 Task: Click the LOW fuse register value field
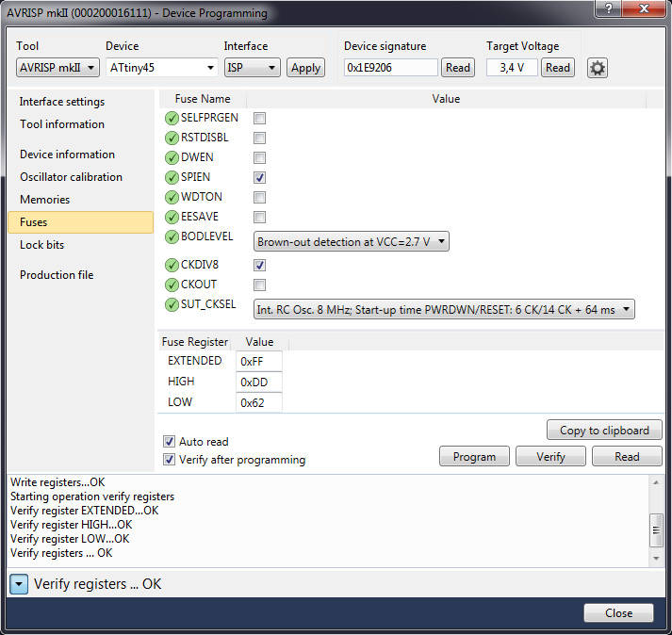tap(259, 403)
